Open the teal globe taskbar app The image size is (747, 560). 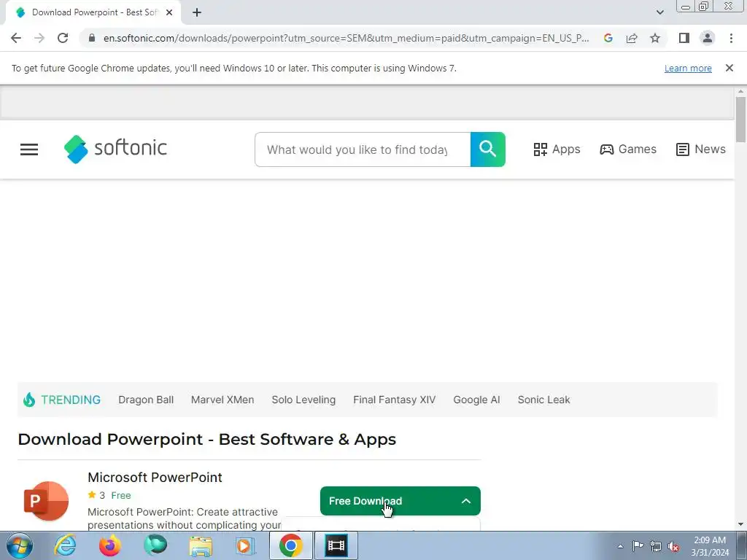pos(155,545)
